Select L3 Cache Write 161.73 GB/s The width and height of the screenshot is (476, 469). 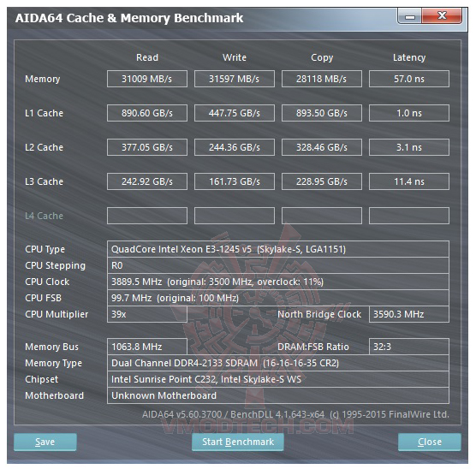coord(235,181)
